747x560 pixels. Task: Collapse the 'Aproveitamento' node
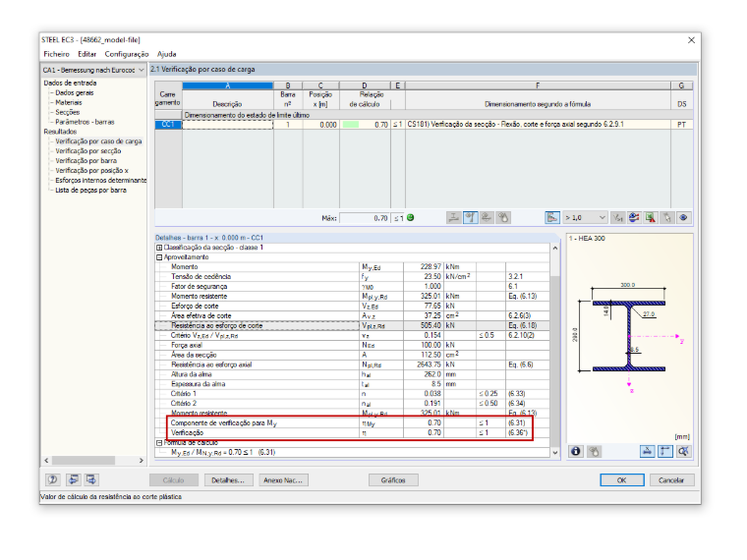[159, 257]
